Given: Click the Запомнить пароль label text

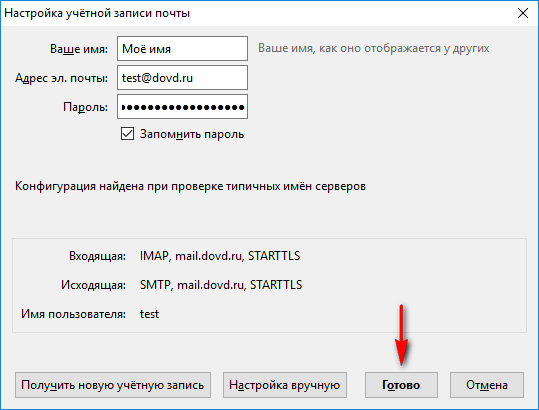Looking at the screenshot, I should click(x=192, y=134).
